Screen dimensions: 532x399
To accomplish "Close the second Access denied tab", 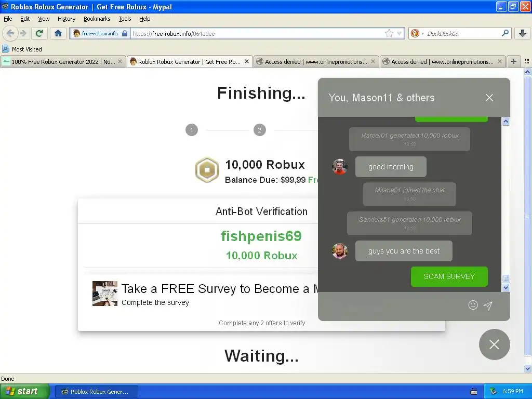I will click(x=499, y=61).
